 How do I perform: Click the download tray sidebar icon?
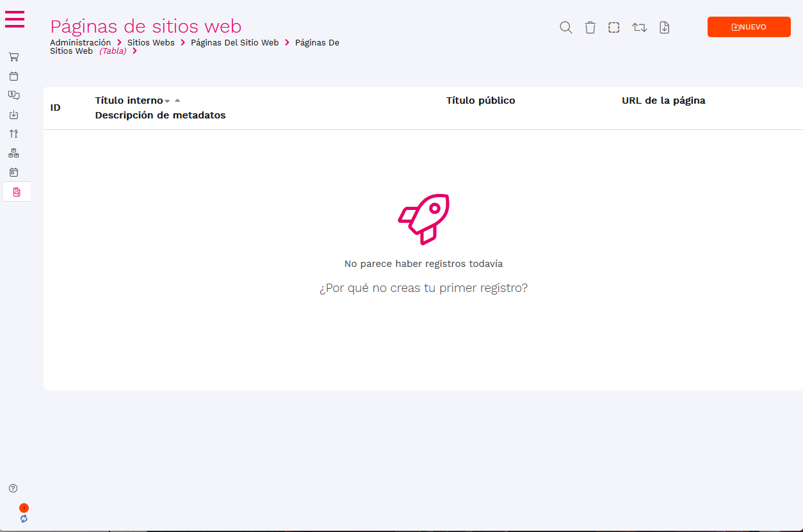click(13, 115)
